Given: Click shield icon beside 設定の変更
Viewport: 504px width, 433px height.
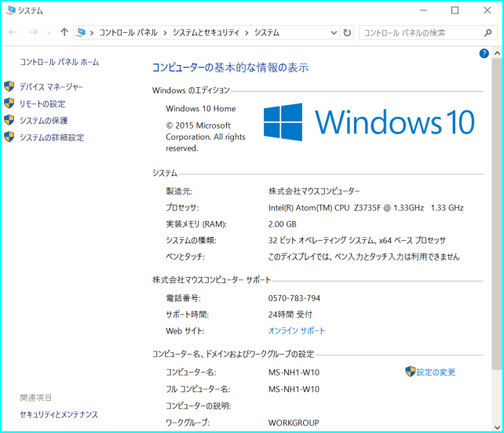Looking at the screenshot, I should tap(411, 372).
